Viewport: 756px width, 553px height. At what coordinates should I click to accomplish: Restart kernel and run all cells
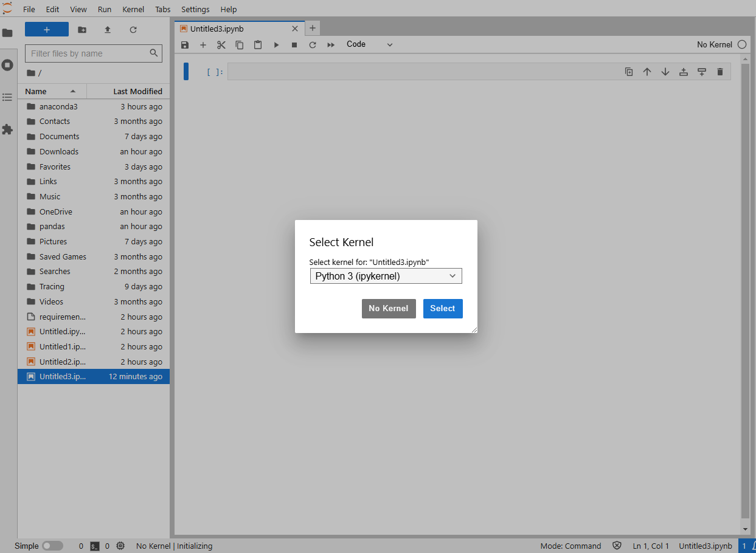tap(331, 45)
